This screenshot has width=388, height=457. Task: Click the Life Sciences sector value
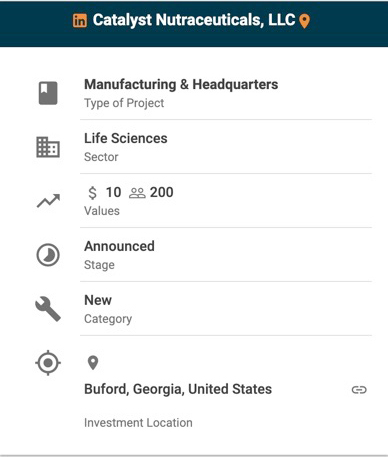tap(126, 138)
